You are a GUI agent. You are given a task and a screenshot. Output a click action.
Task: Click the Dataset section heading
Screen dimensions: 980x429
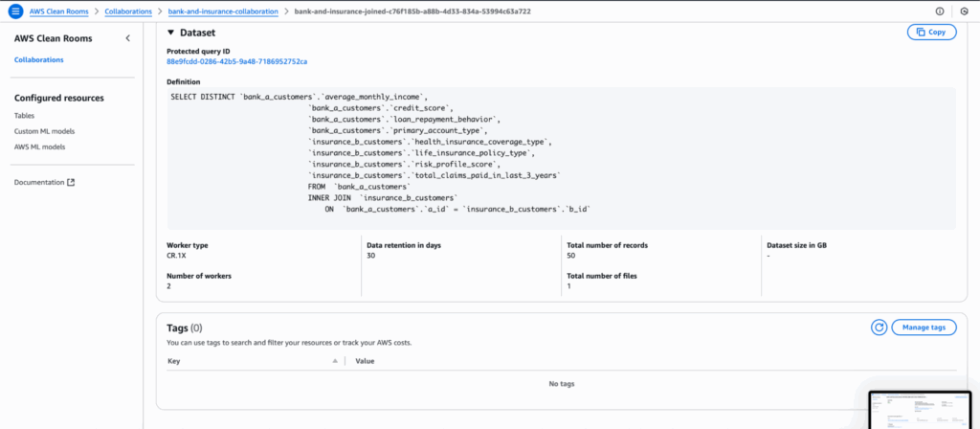[197, 32]
